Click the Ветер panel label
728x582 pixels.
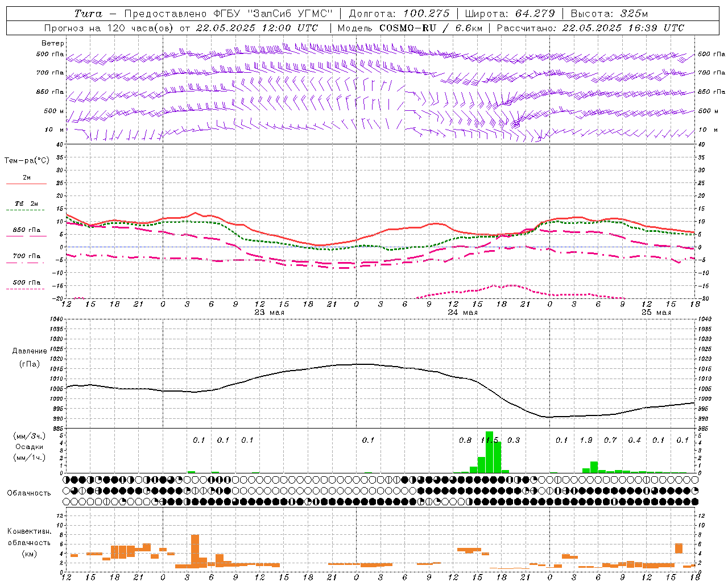[x=53, y=43]
